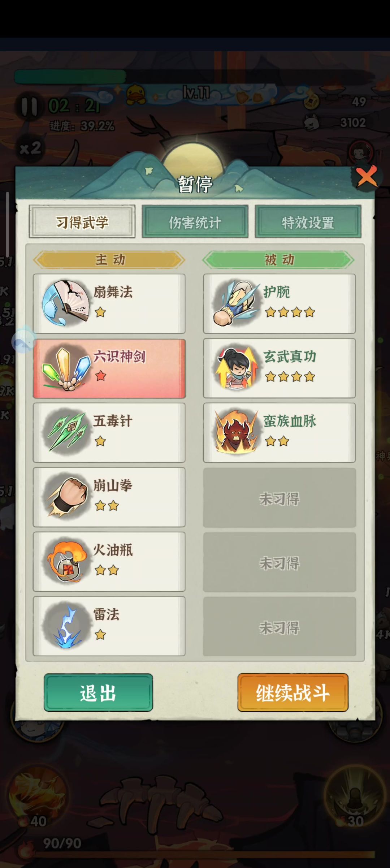Tap the 五毒针 poison needle icon
This screenshot has height=868, width=390.
(66, 432)
